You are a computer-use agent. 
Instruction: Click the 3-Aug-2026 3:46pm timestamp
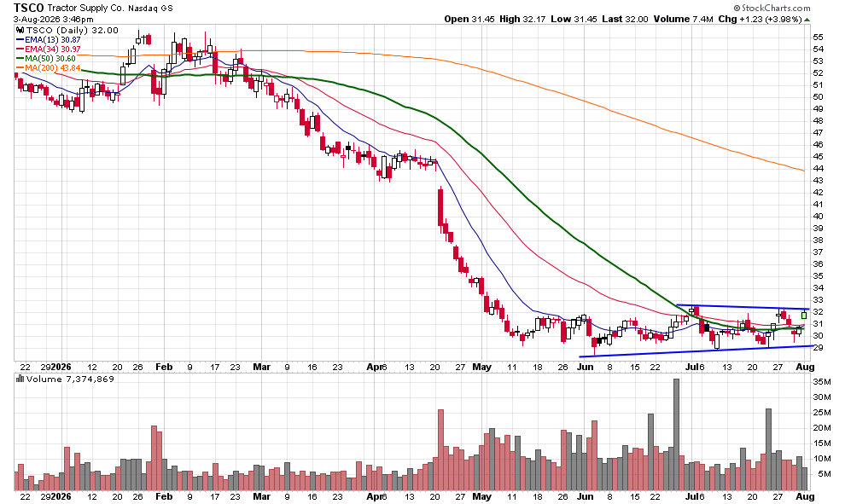[54, 20]
